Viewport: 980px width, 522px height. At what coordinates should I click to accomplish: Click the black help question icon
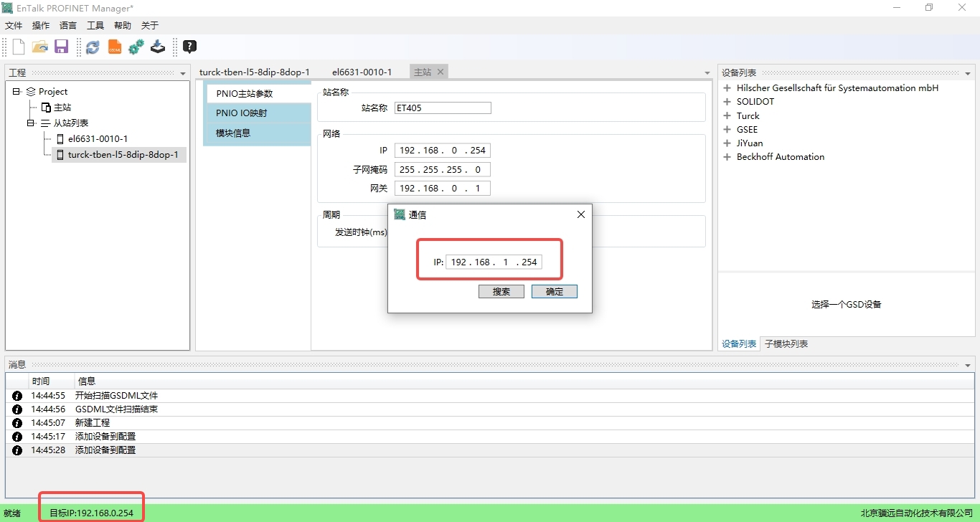point(189,47)
